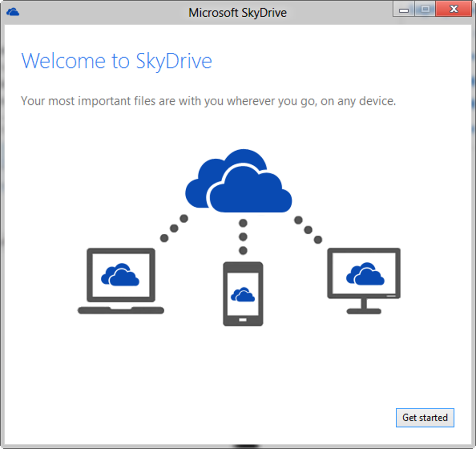Click the 'Your most important files' description text
The width and height of the screenshot is (476, 449).
(208, 101)
